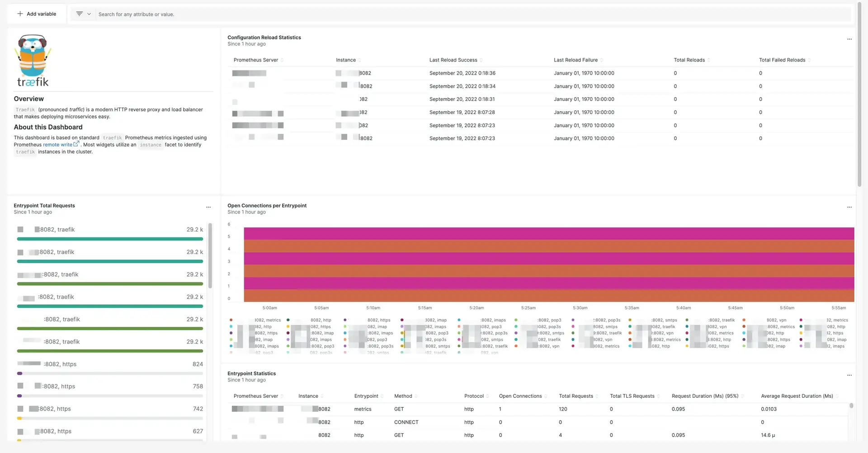This screenshot has height=453, width=868.
Task: Click the filter lines icon
Action: 80,14
